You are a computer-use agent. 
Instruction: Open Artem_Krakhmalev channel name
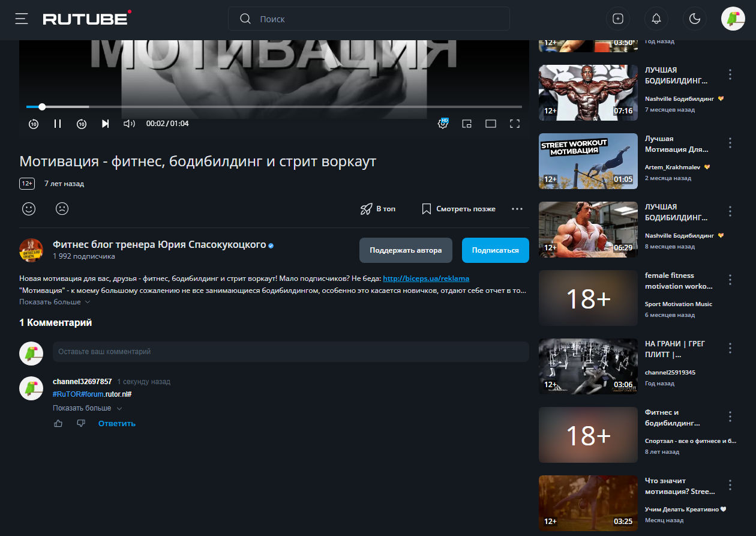point(673,167)
